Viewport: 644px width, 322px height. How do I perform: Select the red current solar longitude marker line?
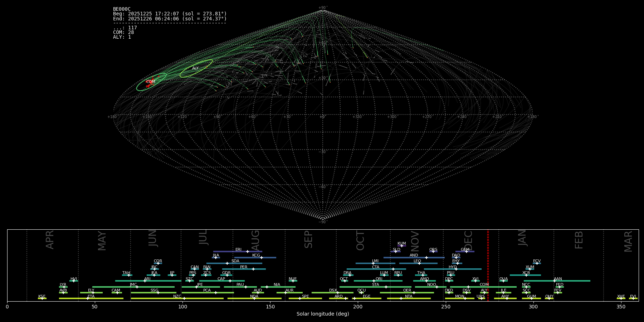(x=488, y=265)
